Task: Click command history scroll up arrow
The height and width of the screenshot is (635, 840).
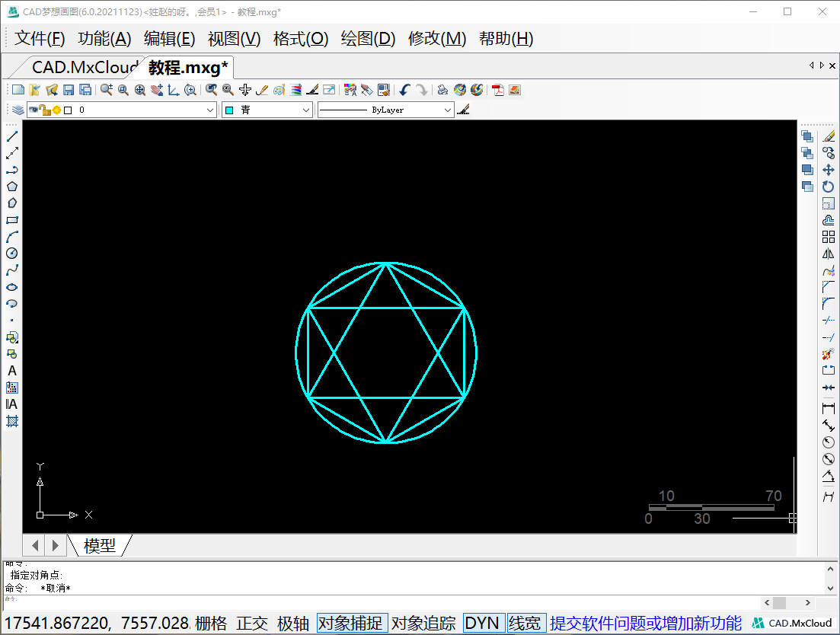Action: click(x=830, y=570)
